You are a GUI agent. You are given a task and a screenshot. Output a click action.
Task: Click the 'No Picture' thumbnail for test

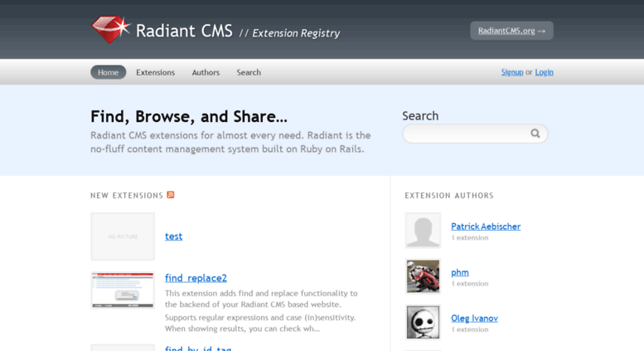point(123,236)
